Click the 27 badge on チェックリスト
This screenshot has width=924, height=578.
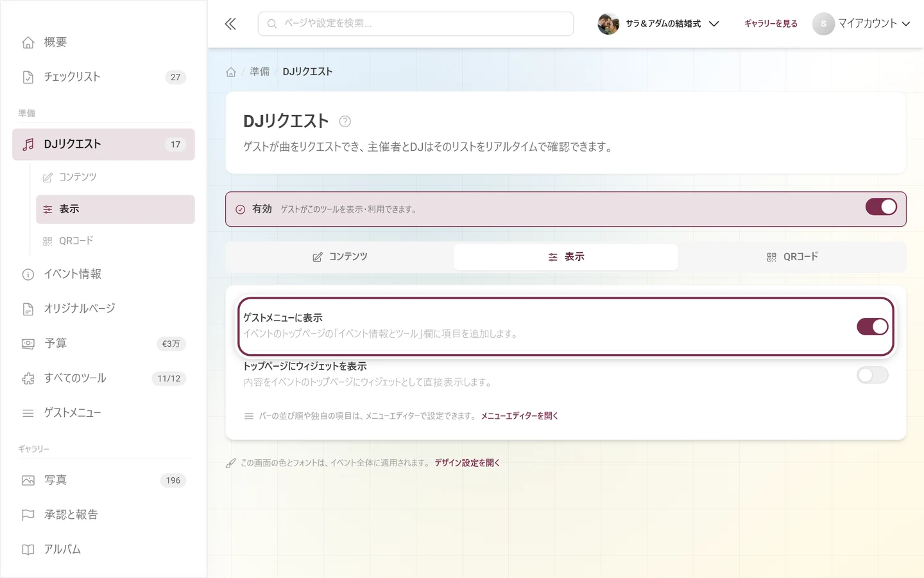(175, 77)
